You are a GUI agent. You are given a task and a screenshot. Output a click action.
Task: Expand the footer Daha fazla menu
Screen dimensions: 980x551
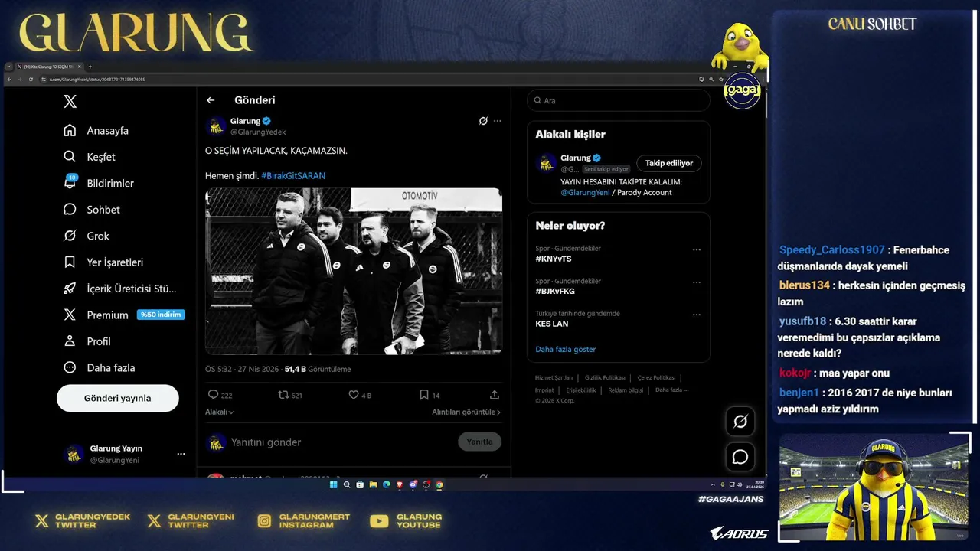(x=671, y=390)
